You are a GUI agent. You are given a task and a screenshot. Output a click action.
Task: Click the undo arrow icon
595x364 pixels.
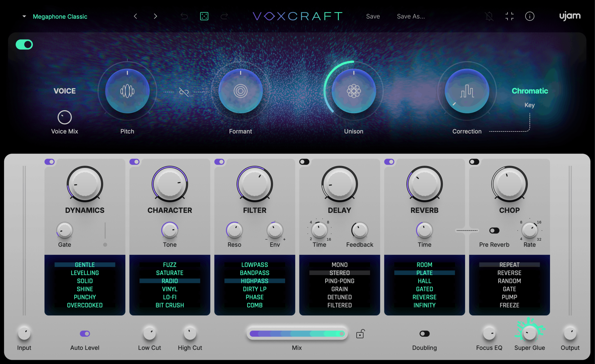tap(184, 16)
